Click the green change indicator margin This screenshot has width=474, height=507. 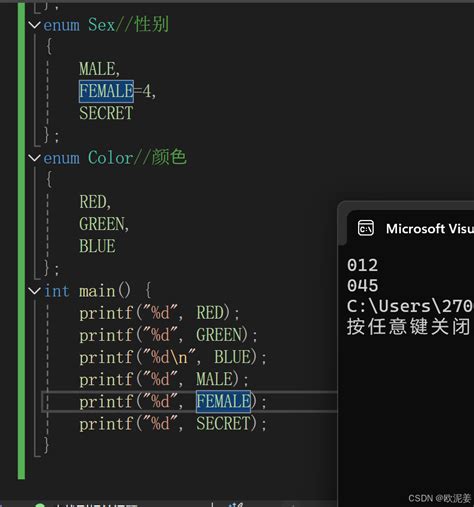(x=21, y=240)
